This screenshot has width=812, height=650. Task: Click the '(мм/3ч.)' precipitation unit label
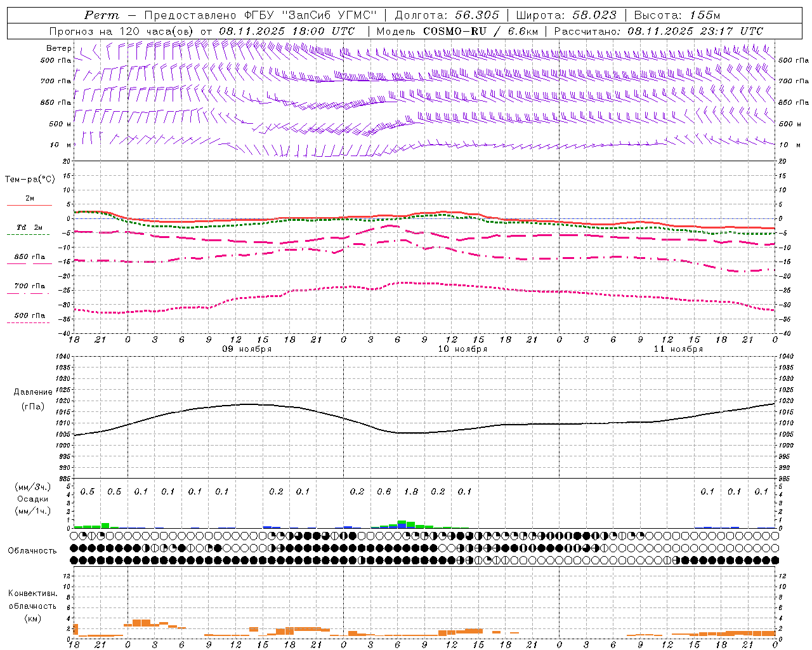point(33,487)
